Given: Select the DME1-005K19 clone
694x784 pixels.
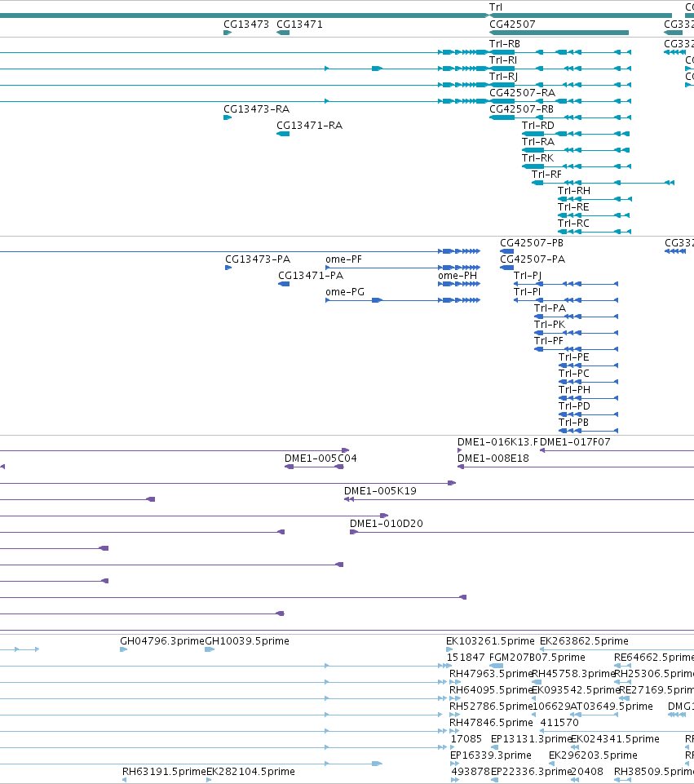Looking at the screenshot, I should click(x=519, y=499).
